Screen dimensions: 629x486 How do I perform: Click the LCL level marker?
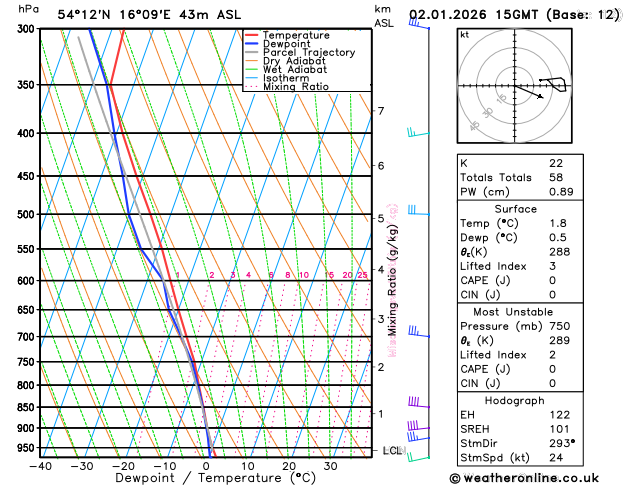click(393, 451)
